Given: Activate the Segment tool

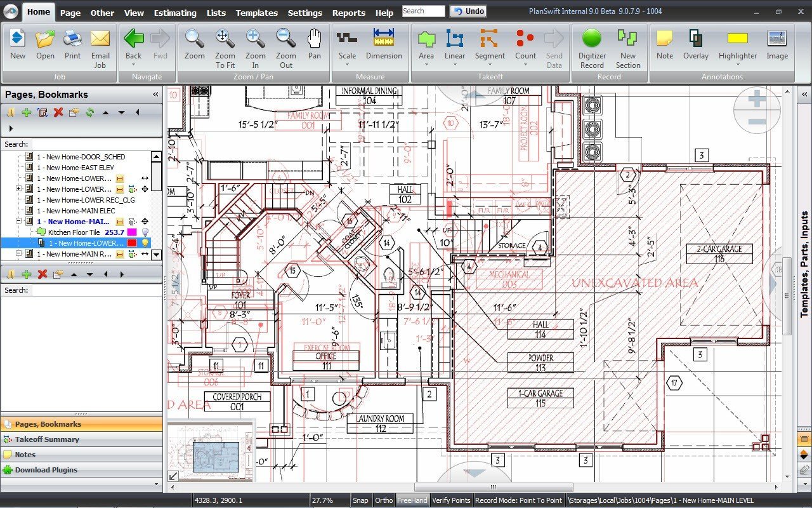Looking at the screenshot, I should pyautogui.click(x=490, y=44).
